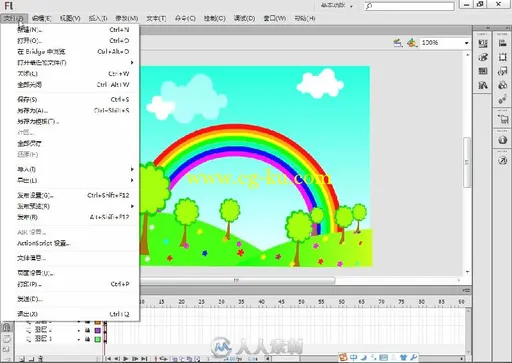Open the 编辑(E) menu in menu bar
This screenshot has height=363, width=512.
click(42, 18)
